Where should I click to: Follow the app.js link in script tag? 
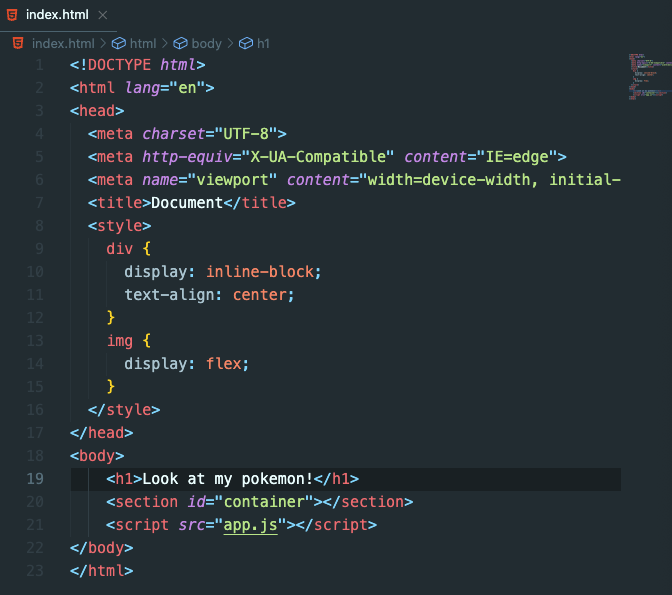[x=251, y=525]
